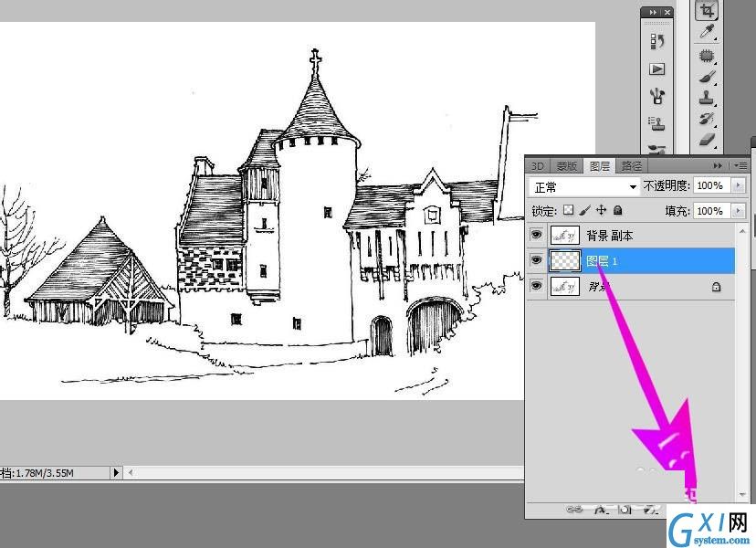Open the Clone Source panel icon
The height and width of the screenshot is (548, 756).
pos(657,124)
